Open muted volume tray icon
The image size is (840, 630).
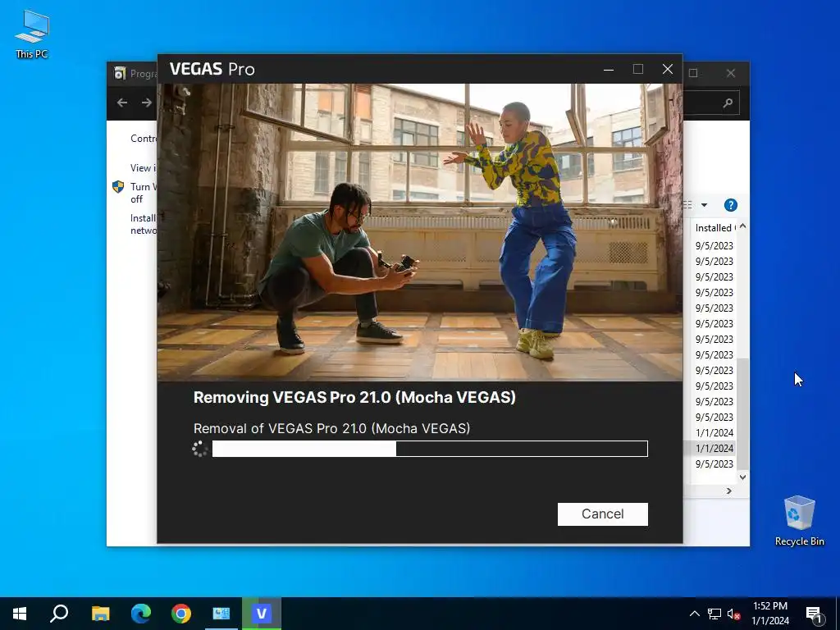point(734,614)
